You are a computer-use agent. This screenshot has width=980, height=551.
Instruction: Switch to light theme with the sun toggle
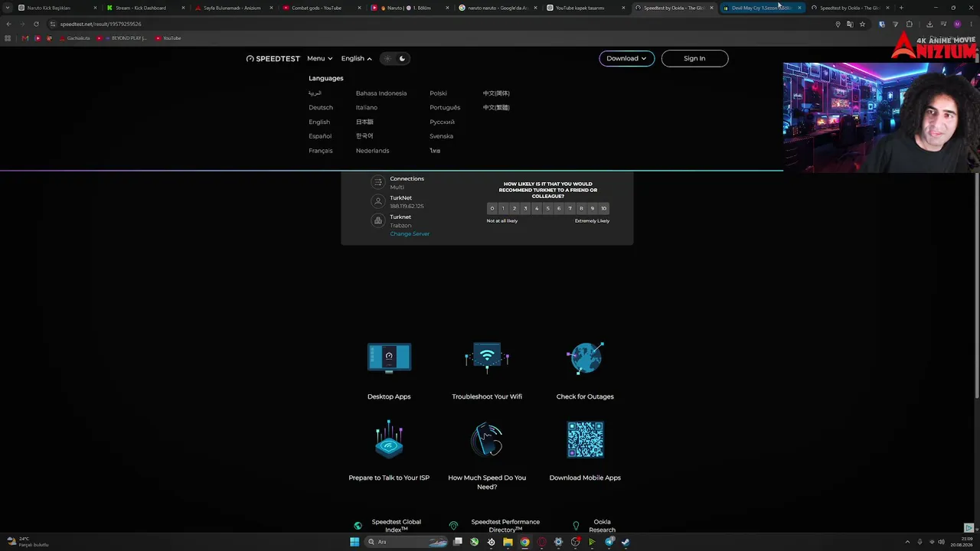[388, 58]
